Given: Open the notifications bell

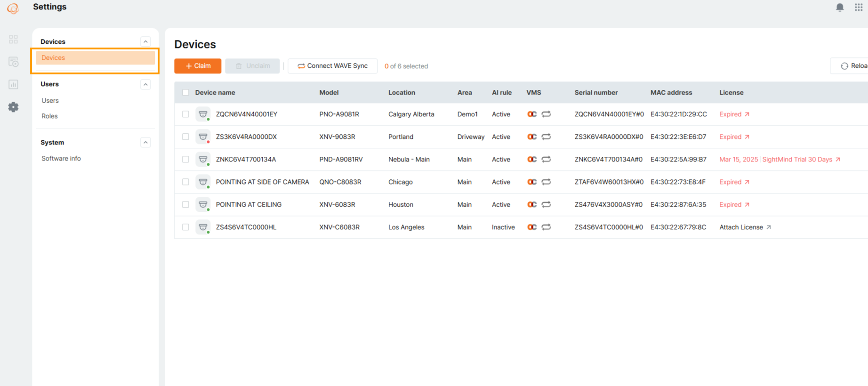Looking at the screenshot, I should tap(840, 8).
